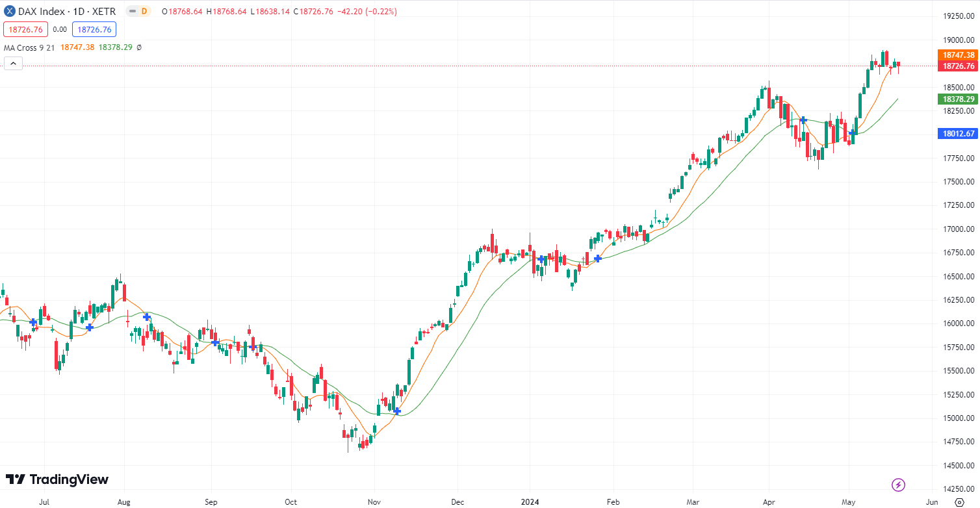Image resolution: width=980 pixels, height=508 pixels.
Task: Click the gray market status pill icon
Action: 132,11
